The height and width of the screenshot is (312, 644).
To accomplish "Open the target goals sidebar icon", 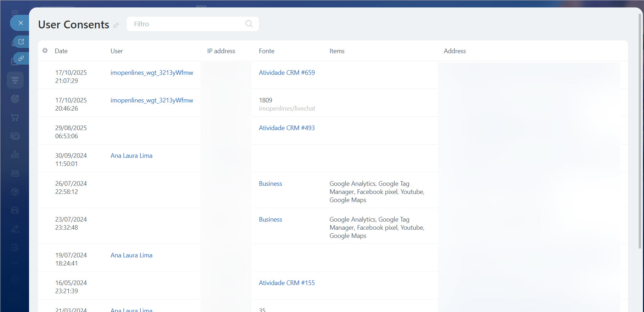I will 15,99.
